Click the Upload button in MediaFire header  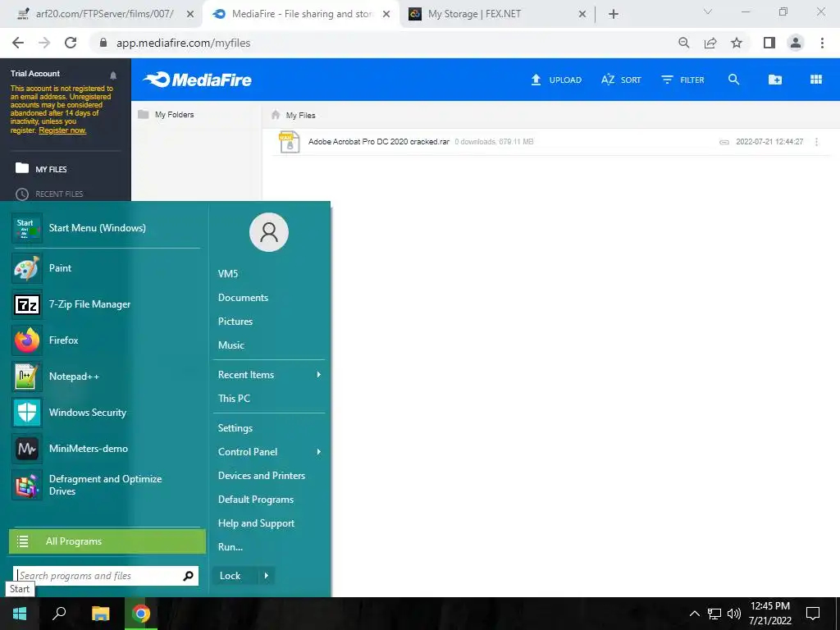click(555, 80)
